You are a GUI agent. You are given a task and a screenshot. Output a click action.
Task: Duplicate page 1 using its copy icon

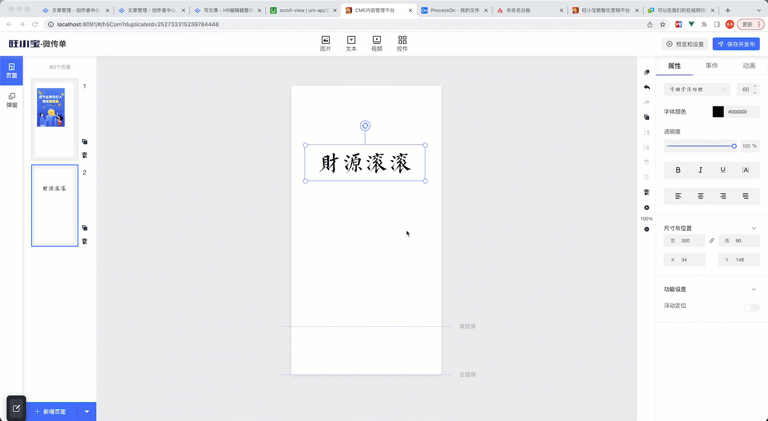point(84,141)
